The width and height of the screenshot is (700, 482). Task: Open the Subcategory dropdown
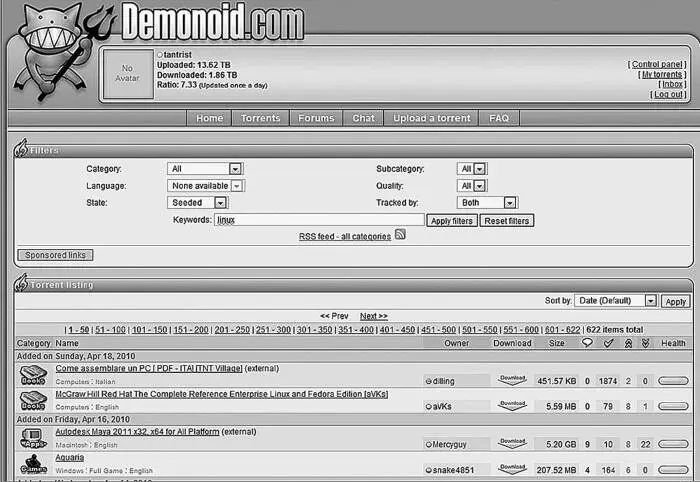[x=472, y=169]
